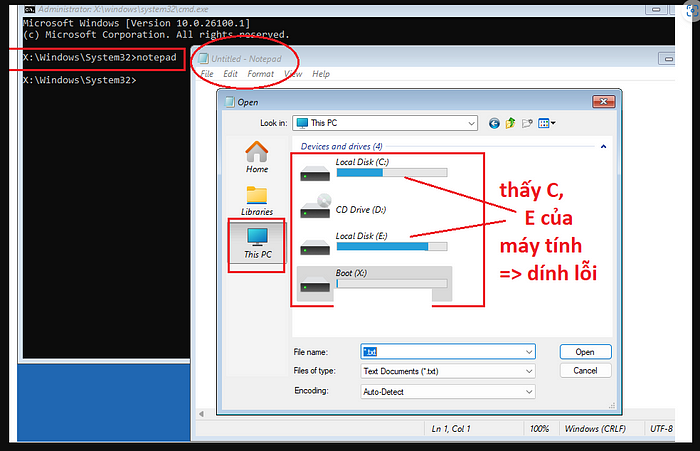The height and width of the screenshot is (451, 700).
Task: Collapse the Devices and drives group
Action: 604,146
